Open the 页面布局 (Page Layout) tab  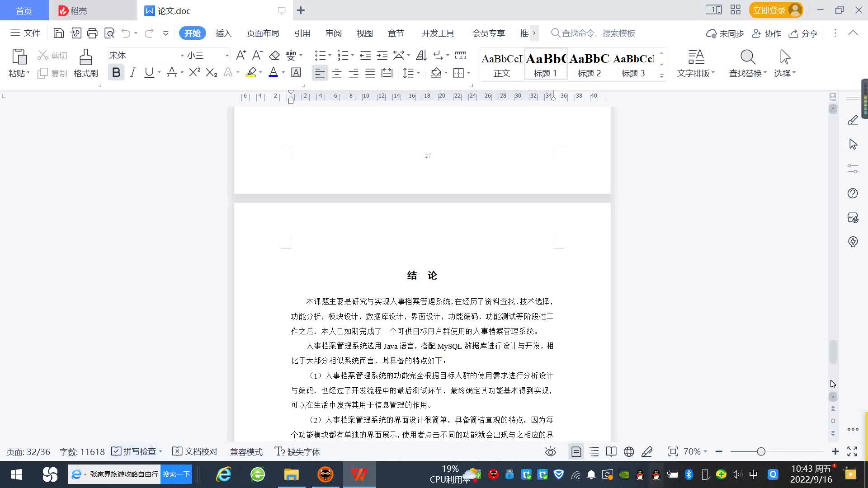tap(263, 33)
